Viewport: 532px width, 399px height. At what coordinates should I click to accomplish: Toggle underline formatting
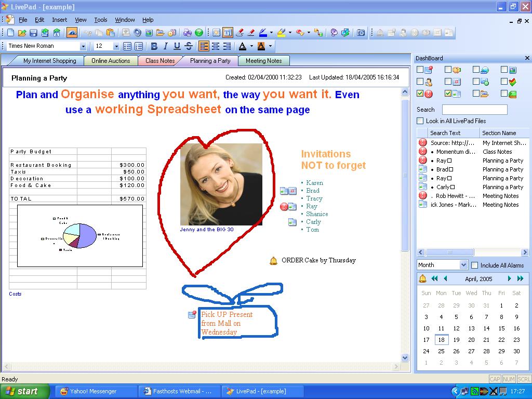pyautogui.click(x=177, y=46)
